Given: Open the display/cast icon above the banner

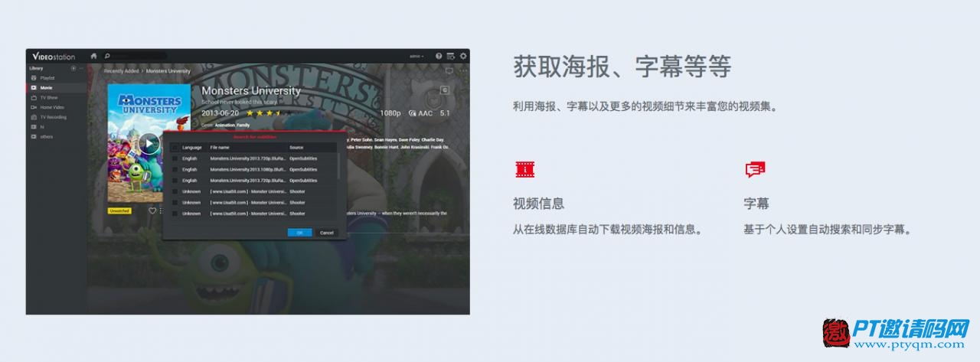Looking at the screenshot, I should tap(449, 71).
